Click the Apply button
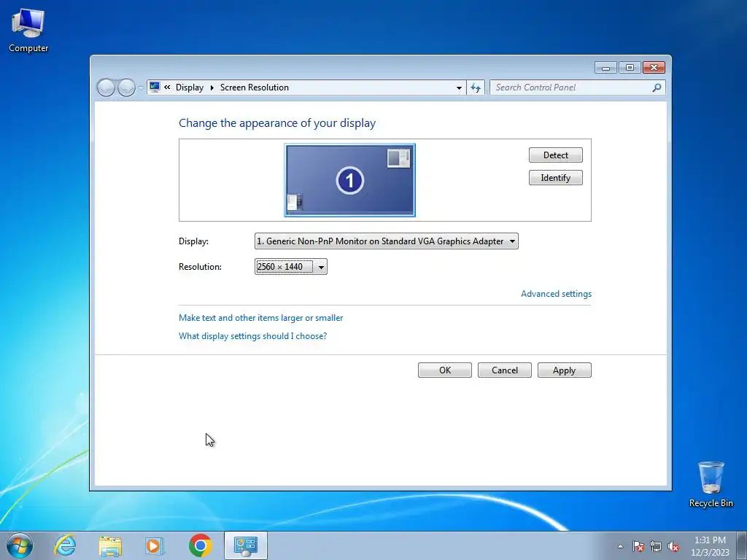The image size is (747, 560). click(565, 370)
